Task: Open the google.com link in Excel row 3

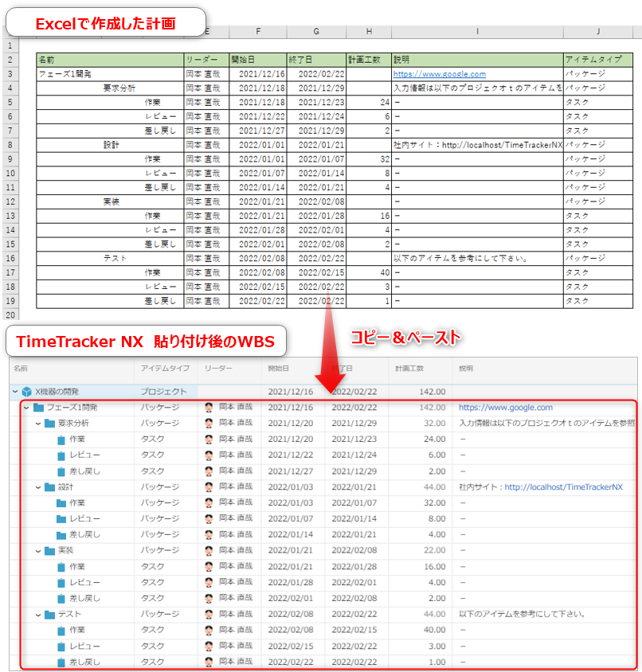Action: coord(440,74)
